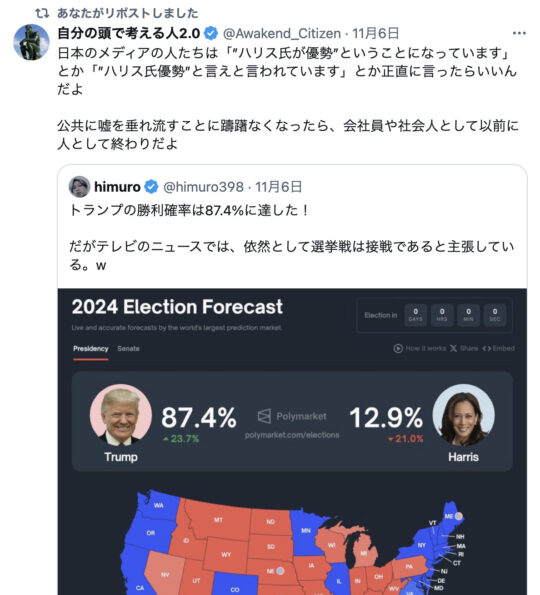Click the Election countdown timer box

tap(435, 315)
